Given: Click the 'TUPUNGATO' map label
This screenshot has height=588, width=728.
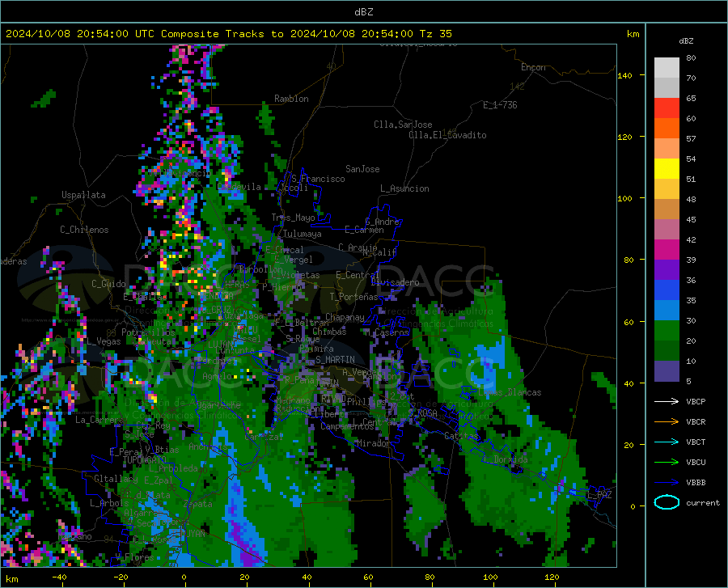Looking at the screenshot, I should click(145, 460).
